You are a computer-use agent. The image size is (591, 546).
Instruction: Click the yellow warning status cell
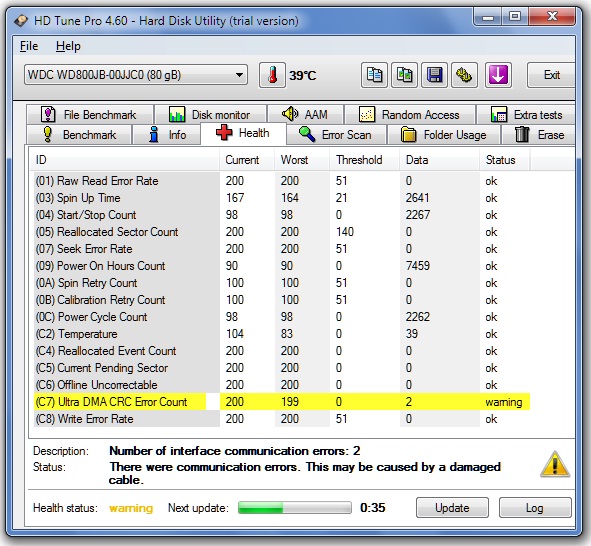pos(504,402)
